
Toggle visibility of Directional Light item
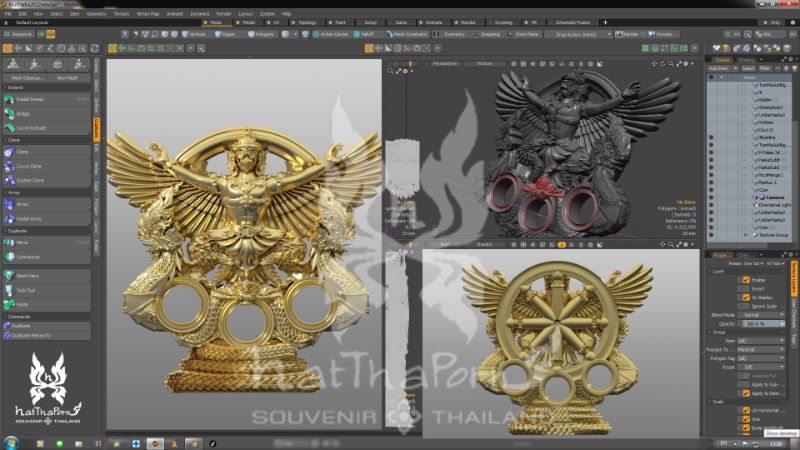pyautogui.click(x=711, y=205)
